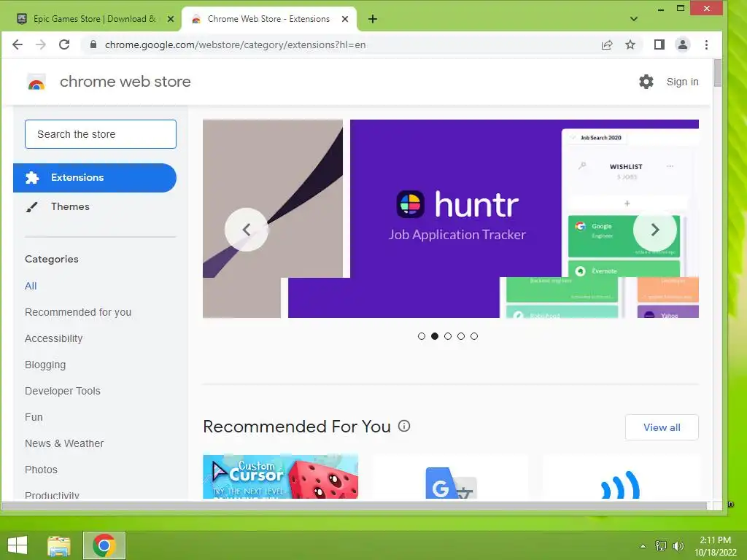Image resolution: width=747 pixels, height=560 pixels.
Task: Select fifth carousel dot
Action: (474, 336)
